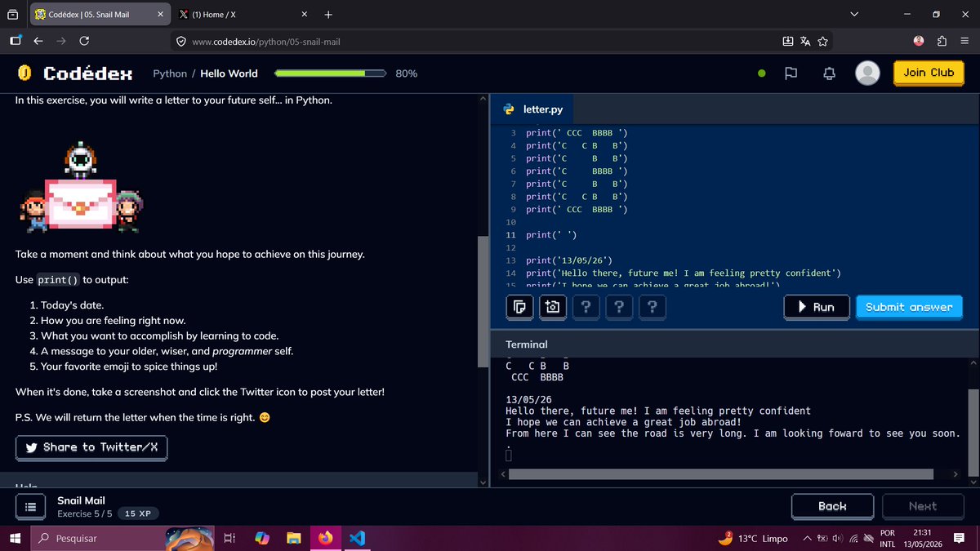Click the translate page icon in address bar
Screen dimensions: 980x551
805,41
